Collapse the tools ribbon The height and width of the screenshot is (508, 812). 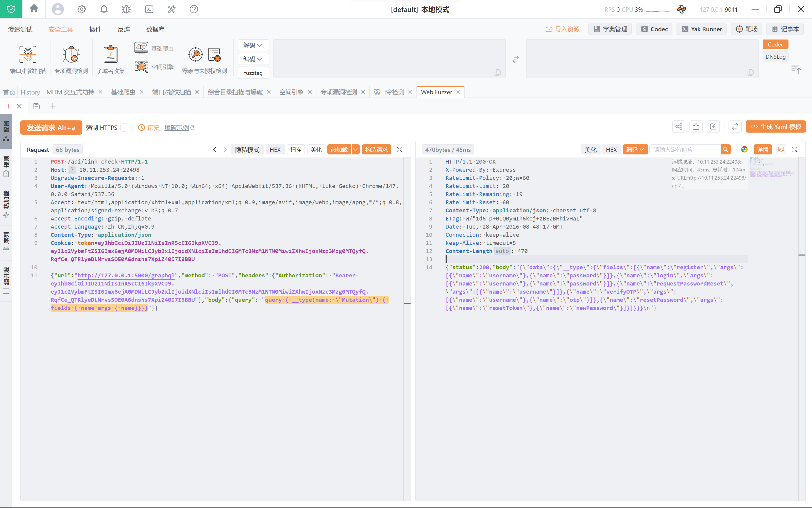point(796,70)
